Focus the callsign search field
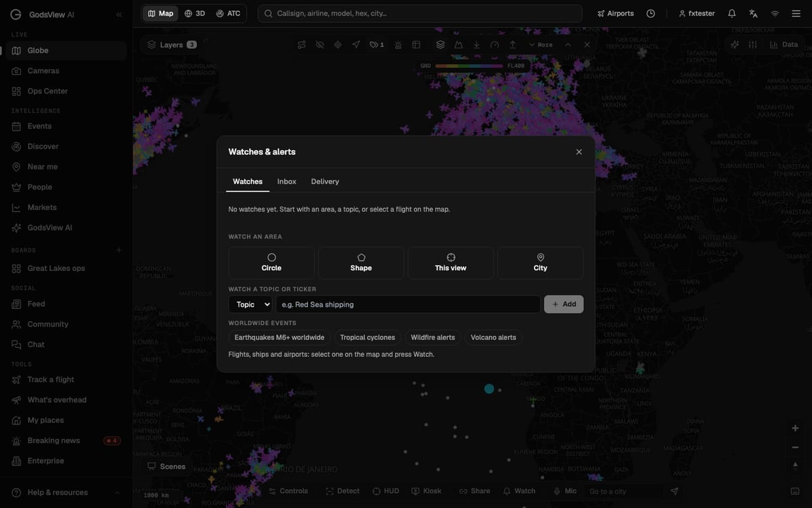The image size is (812, 508). [420, 14]
